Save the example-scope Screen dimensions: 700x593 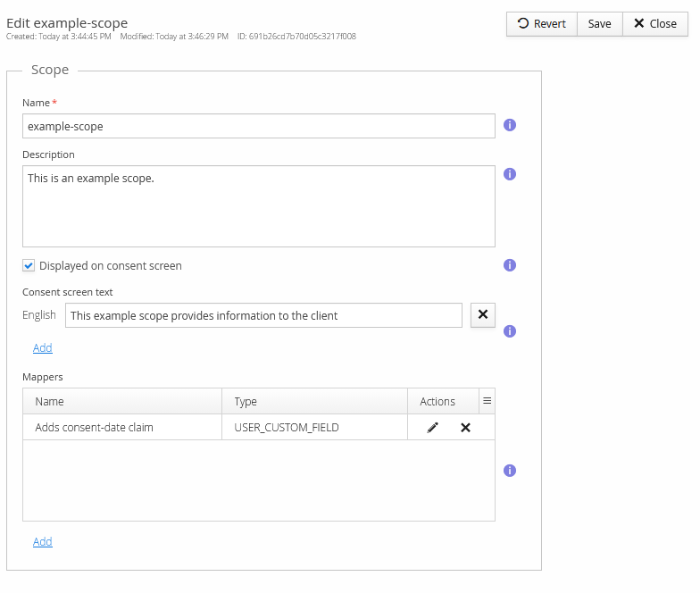point(600,23)
